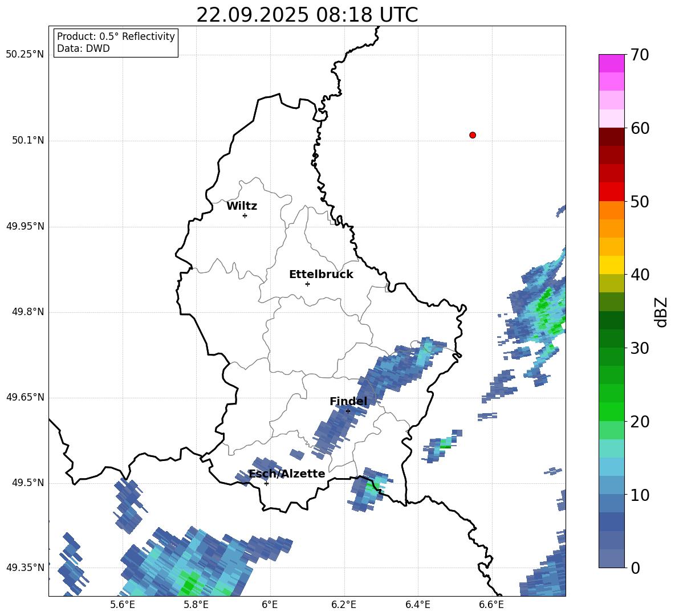The height and width of the screenshot is (616, 675).
Task: Click the title 22.09.2025 08:18 UTC
Action: coord(307,15)
